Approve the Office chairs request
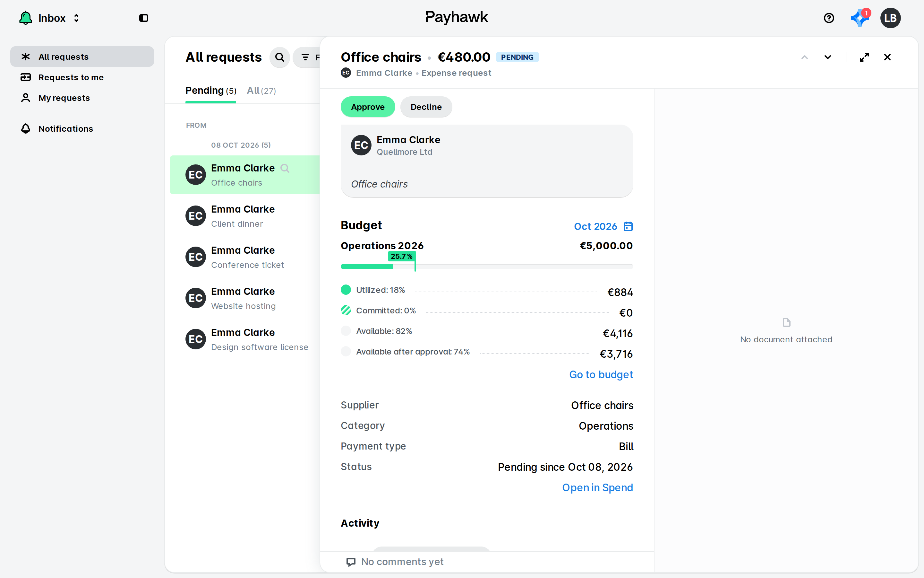The height and width of the screenshot is (578, 924). [x=368, y=107]
